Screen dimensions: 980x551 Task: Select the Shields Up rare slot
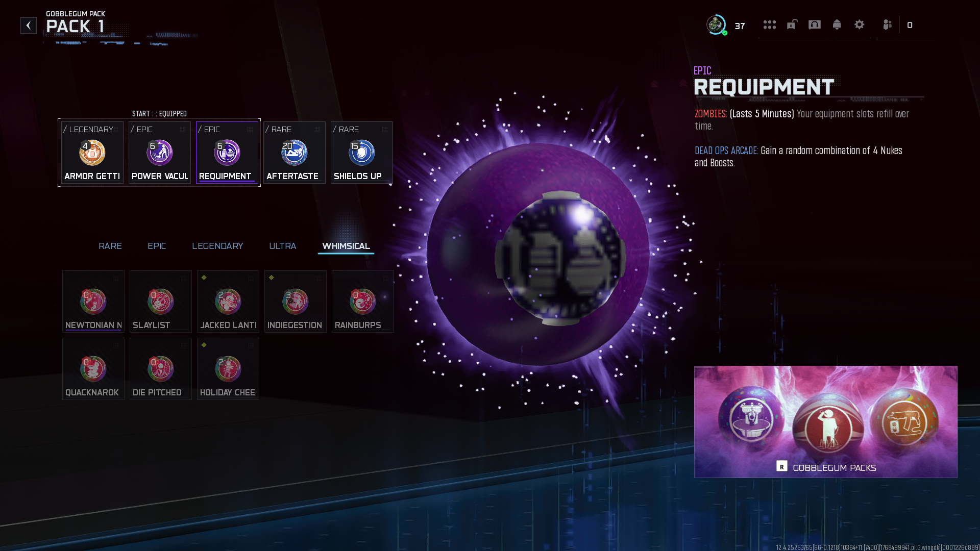(361, 153)
